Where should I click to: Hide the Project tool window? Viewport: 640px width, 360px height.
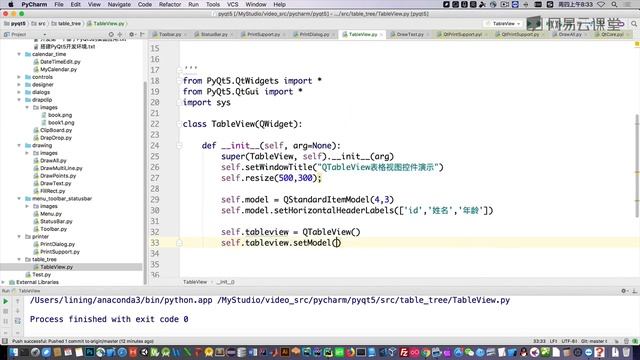click(x=142, y=35)
